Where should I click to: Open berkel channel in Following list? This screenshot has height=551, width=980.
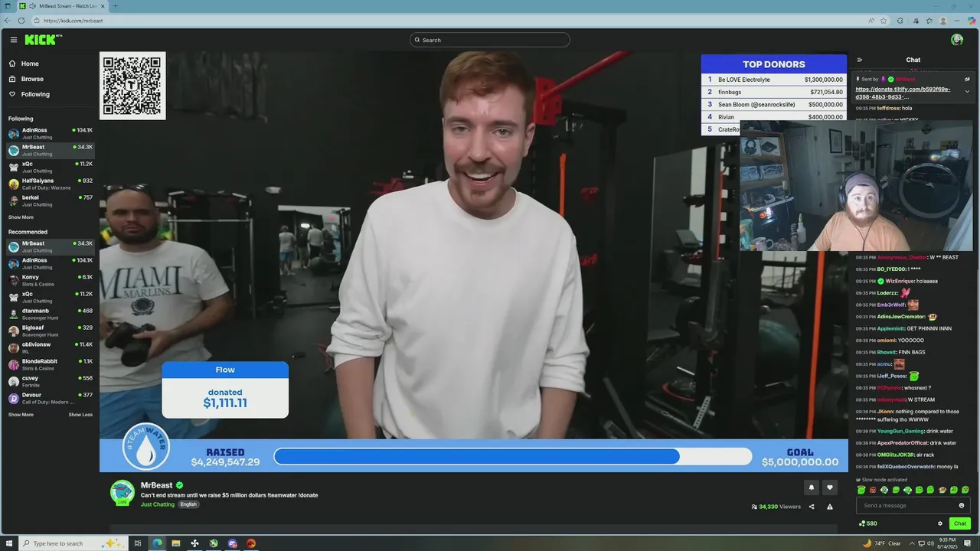[x=51, y=201]
